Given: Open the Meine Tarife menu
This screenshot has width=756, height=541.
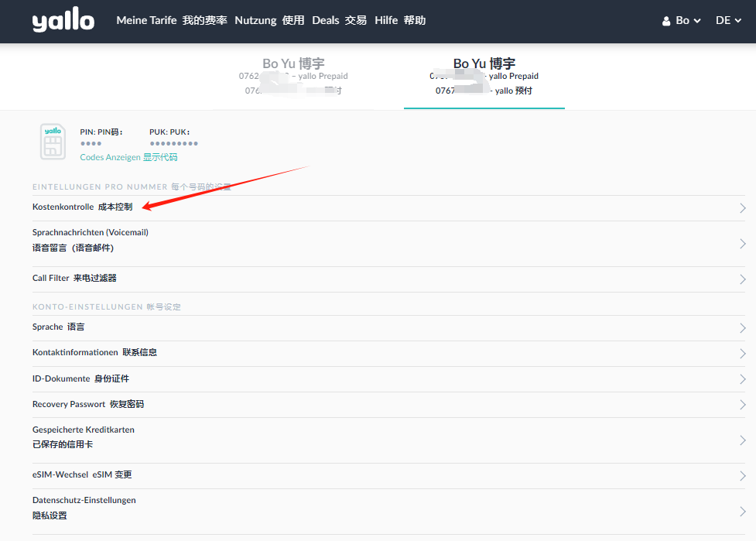Looking at the screenshot, I should point(172,20).
